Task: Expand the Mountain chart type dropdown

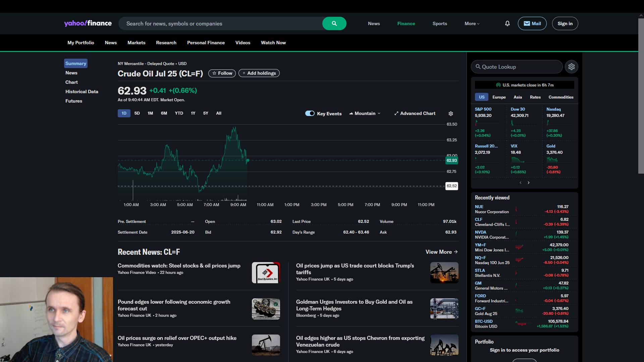Action: (x=365, y=114)
